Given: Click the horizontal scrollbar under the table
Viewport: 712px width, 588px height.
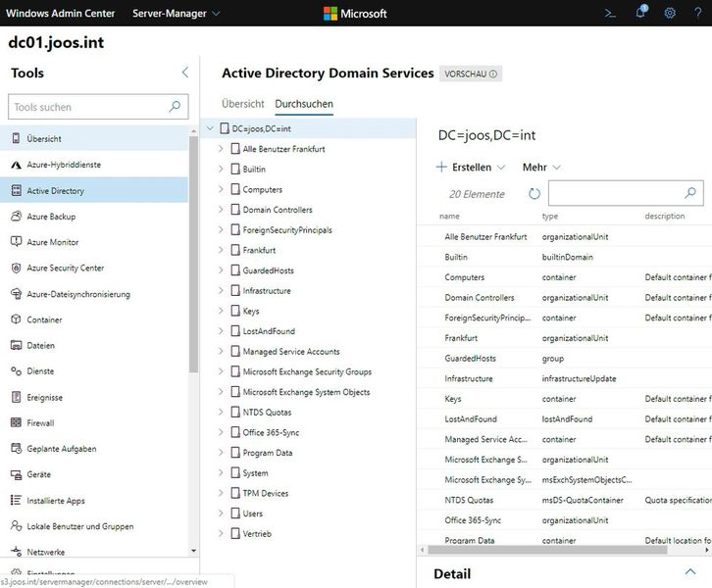Looking at the screenshot, I should tap(547, 550).
